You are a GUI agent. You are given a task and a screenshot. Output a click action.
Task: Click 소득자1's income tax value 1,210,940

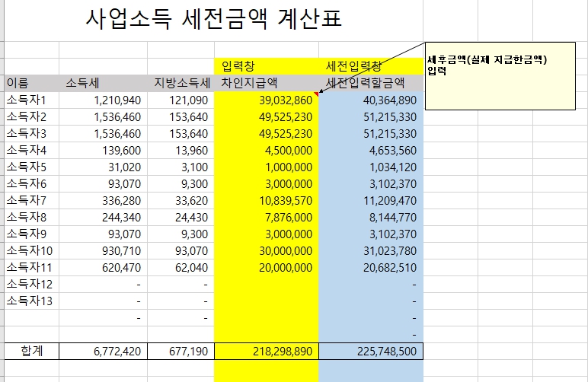pos(103,100)
